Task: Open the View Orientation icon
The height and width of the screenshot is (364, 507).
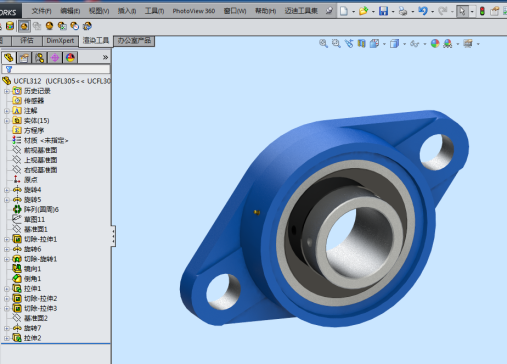Action: [x=374, y=43]
